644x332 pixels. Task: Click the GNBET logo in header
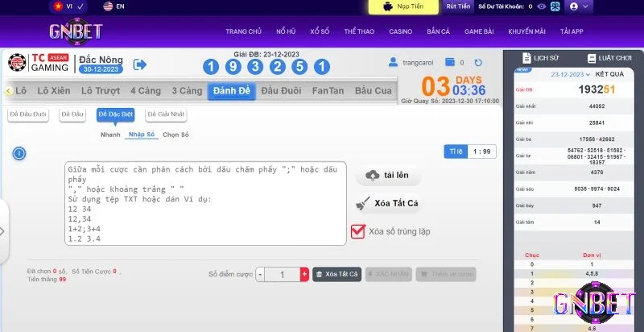[76, 31]
